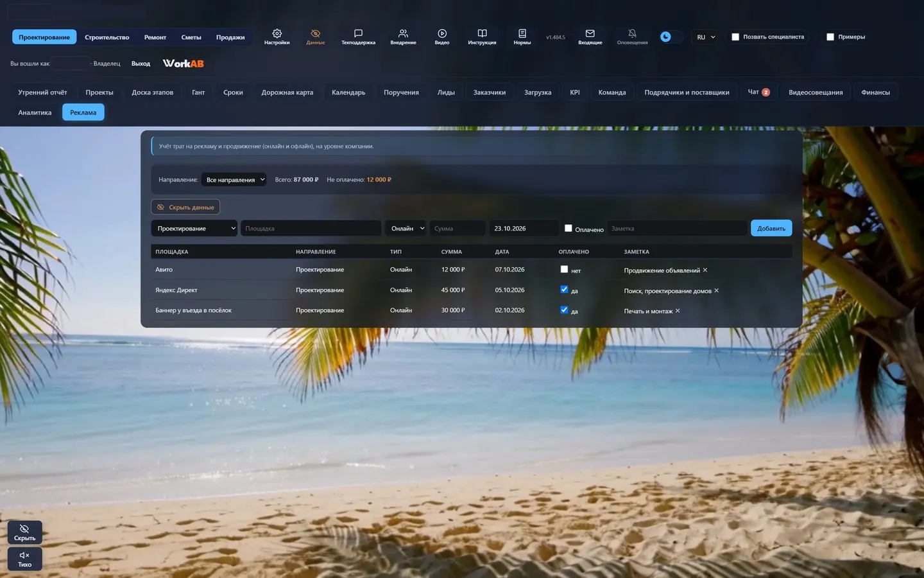Focus the Сумма input field
This screenshot has width=924, height=578.
(x=458, y=228)
